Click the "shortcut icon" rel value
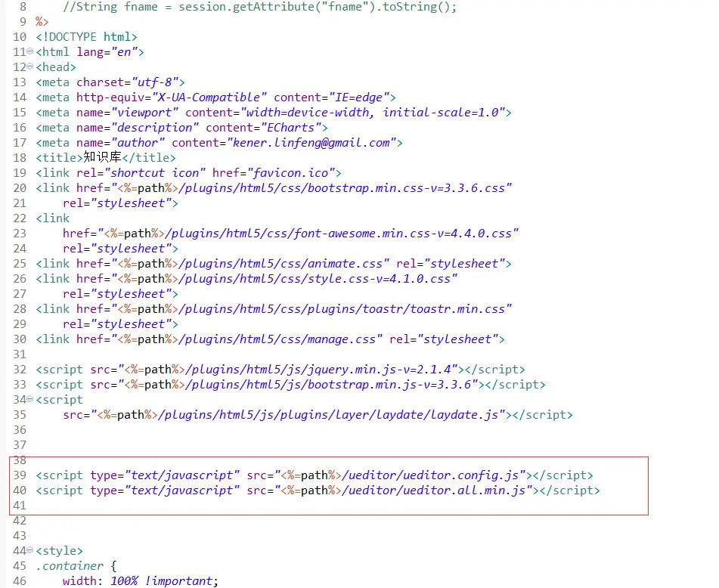 [154, 173]
